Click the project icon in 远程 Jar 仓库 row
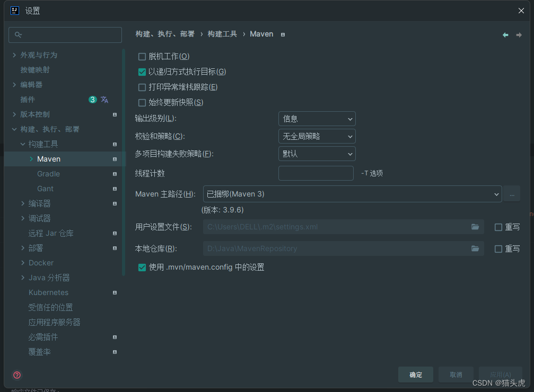 tap(115, 234)
